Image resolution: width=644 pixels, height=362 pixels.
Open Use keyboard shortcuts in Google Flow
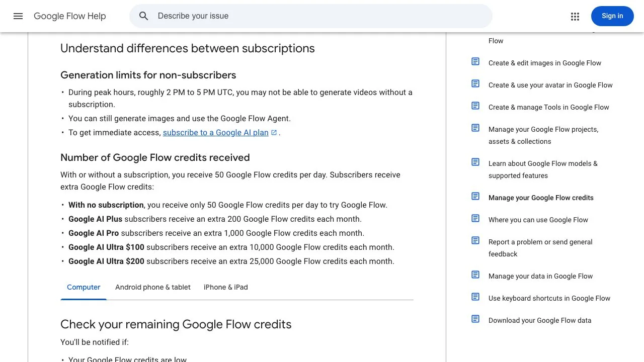point(549,298)
